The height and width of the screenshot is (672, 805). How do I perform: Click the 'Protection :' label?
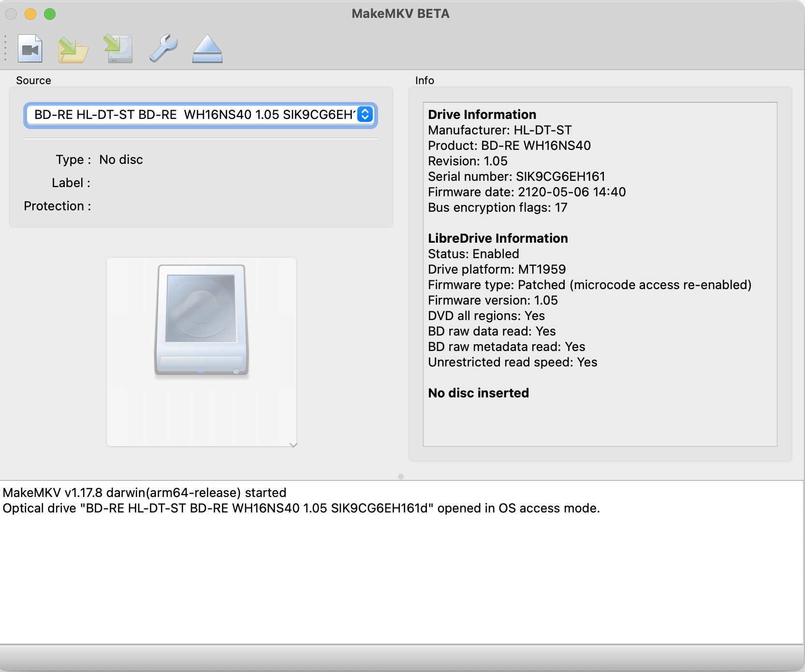58,206
